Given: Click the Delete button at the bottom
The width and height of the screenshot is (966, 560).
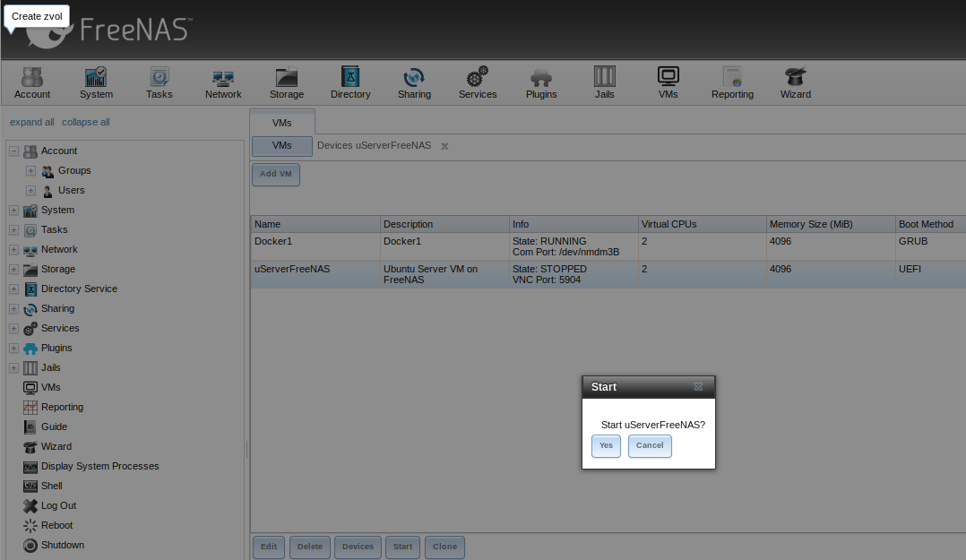Looking at the screenshot, I should [x=310, y=547].
